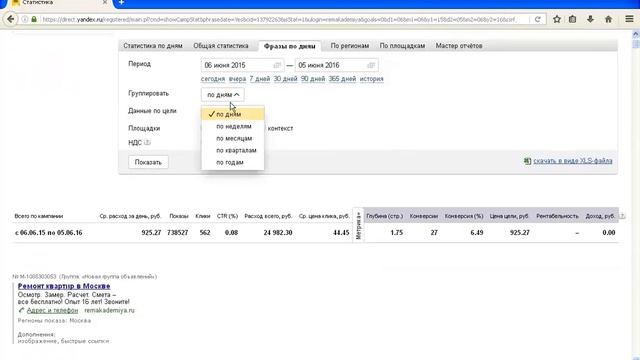Screen dimensions: 640x360
Task: Collapse the Группировать по дням dropdown
Action: pyautogui.click(x=223, y=95)
